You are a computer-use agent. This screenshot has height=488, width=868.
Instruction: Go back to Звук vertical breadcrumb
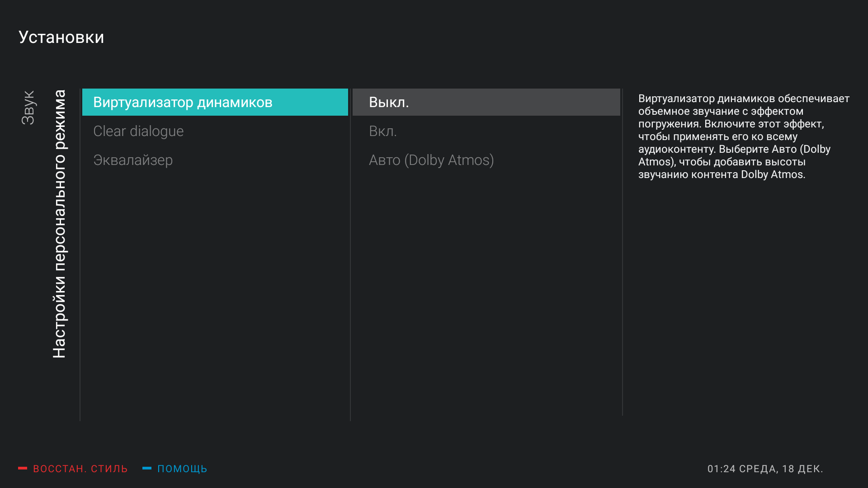click(28, 108)
